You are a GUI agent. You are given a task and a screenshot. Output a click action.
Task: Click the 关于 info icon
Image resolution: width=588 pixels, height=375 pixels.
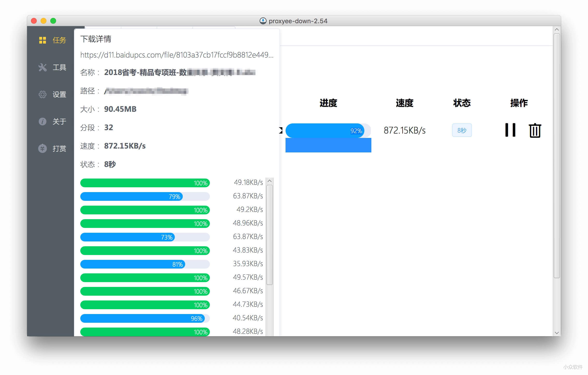tap(43, 121)
